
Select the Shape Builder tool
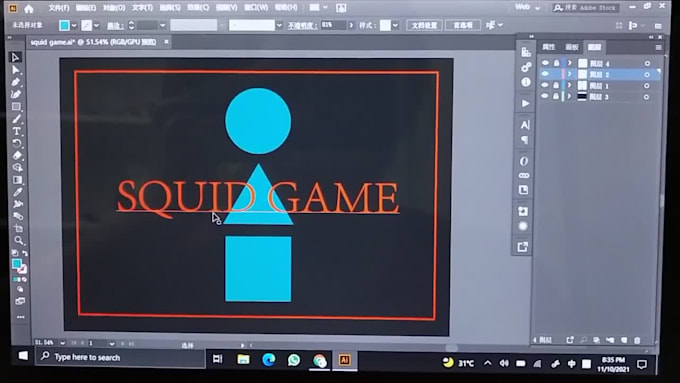(x=17, y=167)
